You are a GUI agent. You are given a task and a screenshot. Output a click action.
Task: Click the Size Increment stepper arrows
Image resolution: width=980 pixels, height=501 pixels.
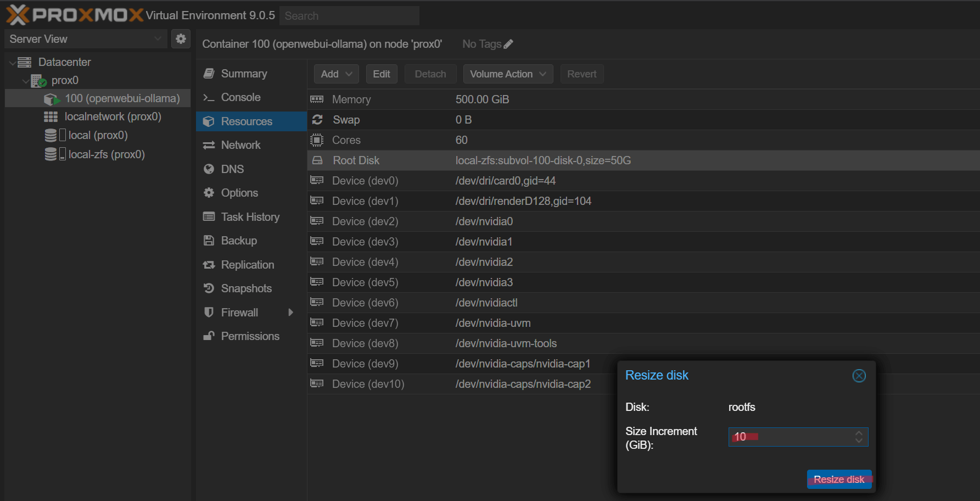[859, 437]
